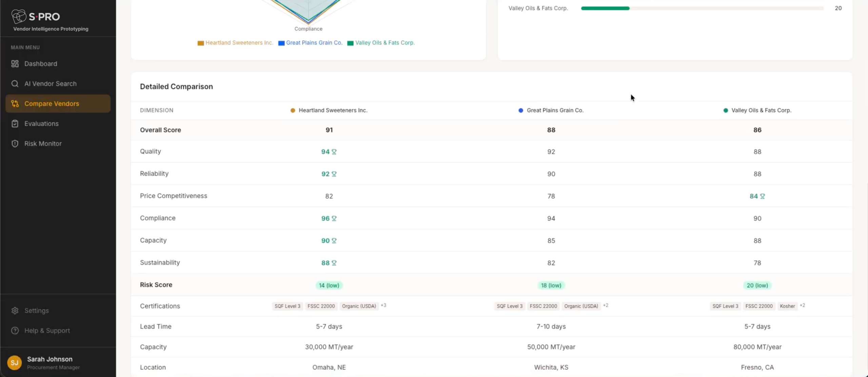Toggle Heartland Sweeteners Inc. chart legend
868x377 pixels.
click(235, 43)
